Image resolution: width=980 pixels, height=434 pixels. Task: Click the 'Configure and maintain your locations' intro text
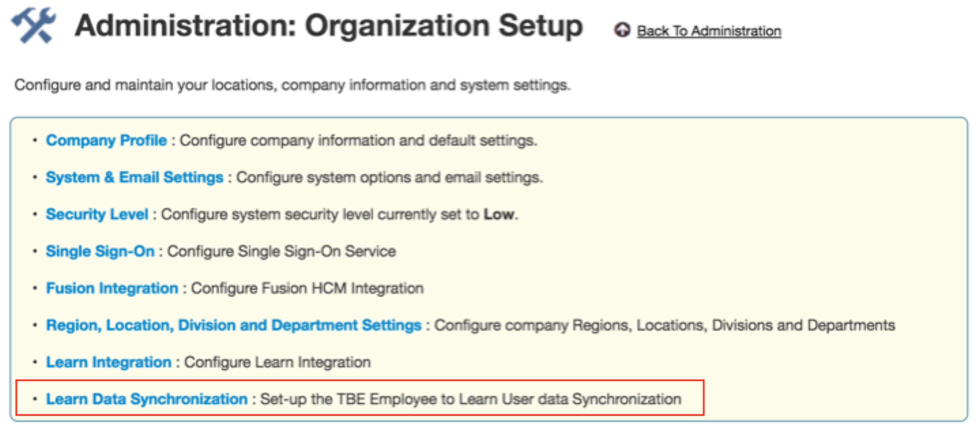(292, 84)
